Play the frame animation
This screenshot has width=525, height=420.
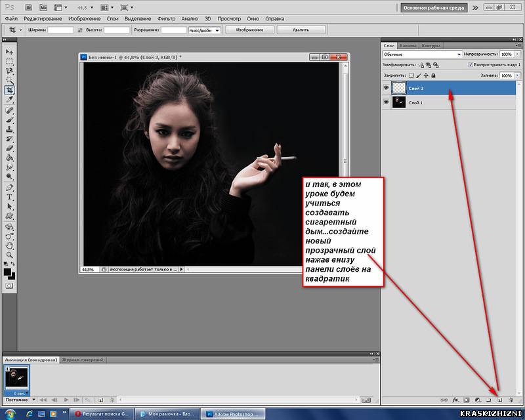pos(66,400)
